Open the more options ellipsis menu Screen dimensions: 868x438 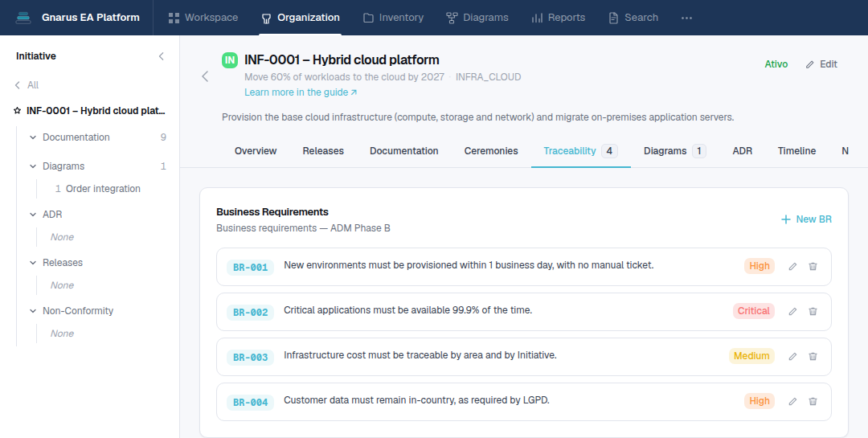tap(686, 18)
